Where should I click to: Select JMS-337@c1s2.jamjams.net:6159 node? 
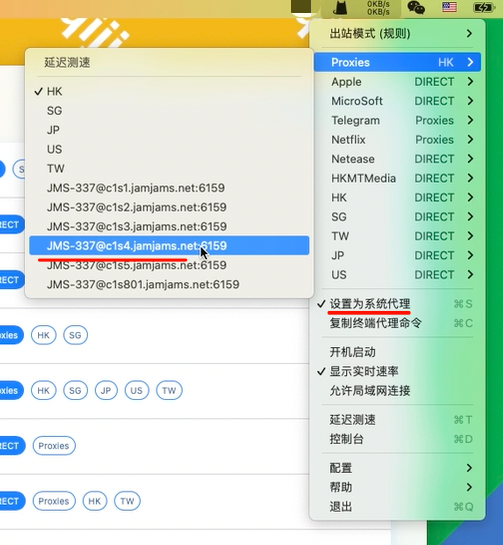click(169, 207)
